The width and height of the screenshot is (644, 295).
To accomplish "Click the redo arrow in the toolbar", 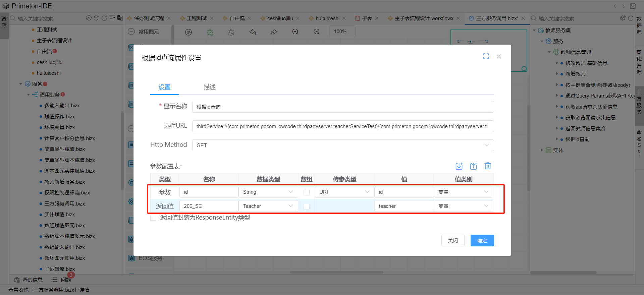I will pyautogui.click(x=274, y=32).
